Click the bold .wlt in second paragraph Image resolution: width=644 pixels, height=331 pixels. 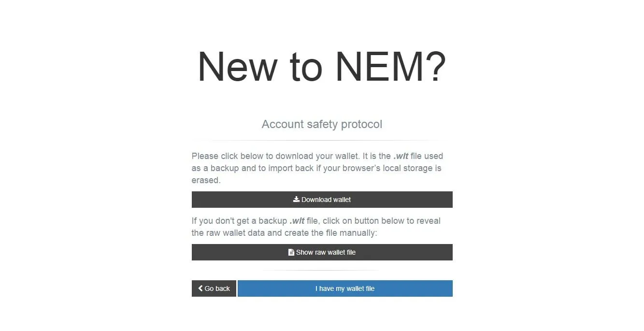click(297, 221)
